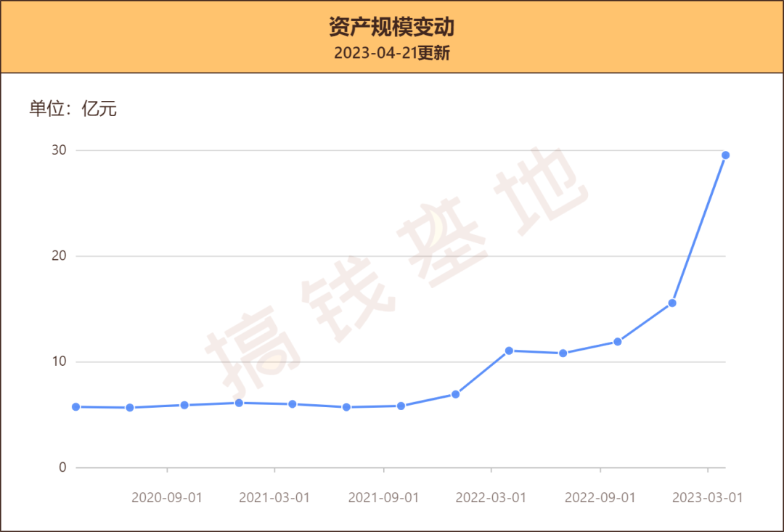This screenshot has width=784, height=532.
Task: Click the data point near value 29.5
Action: [x=725, y=155]
